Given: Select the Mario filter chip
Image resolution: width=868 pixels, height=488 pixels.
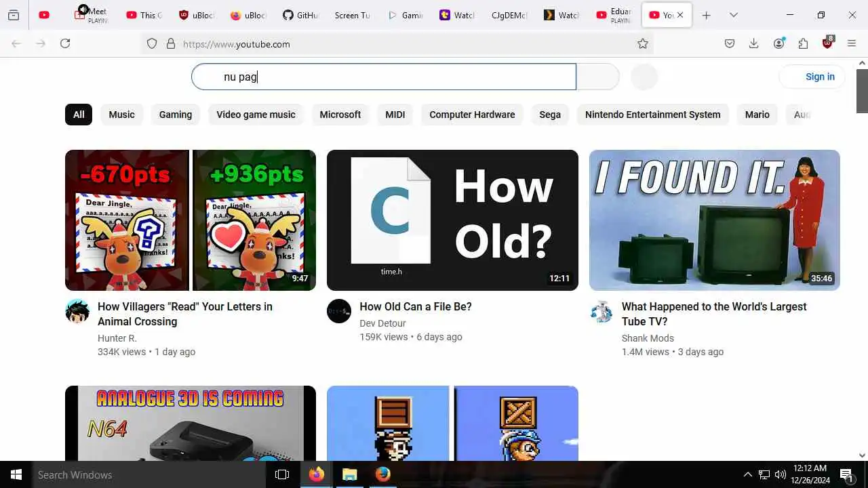Looking at the screenshot, I should pos(757,115).
